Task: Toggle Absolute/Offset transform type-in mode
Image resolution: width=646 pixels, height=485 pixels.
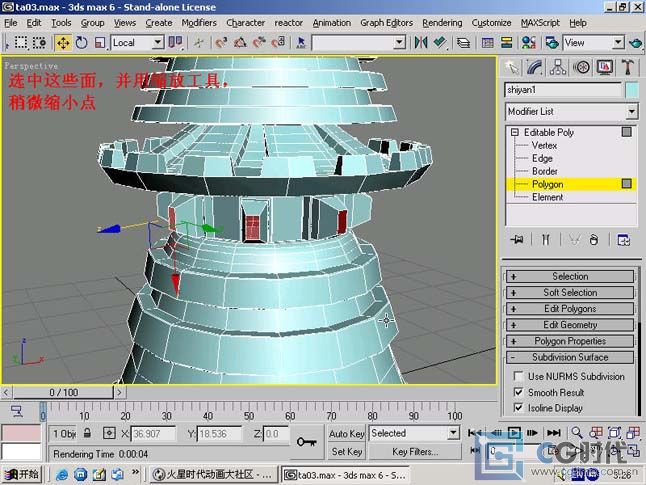Action: click(109, 433)
